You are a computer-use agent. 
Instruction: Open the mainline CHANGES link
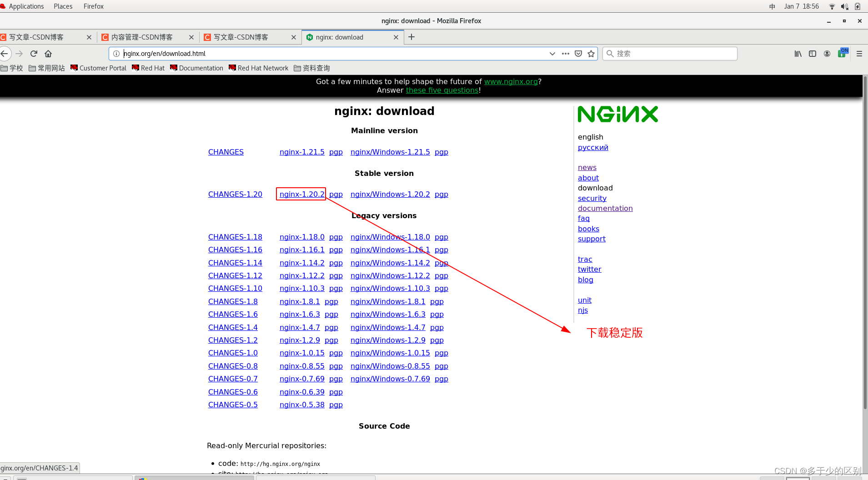pos(226,152)
